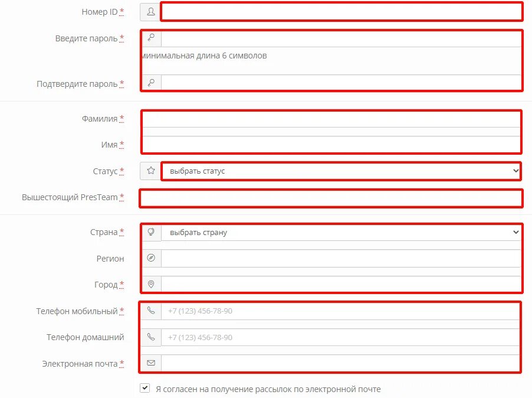Click the phone icon for Телефон мобильный
Image resolution: width=532 pixels, height=398 pixels.
click(x=151, y=311)
